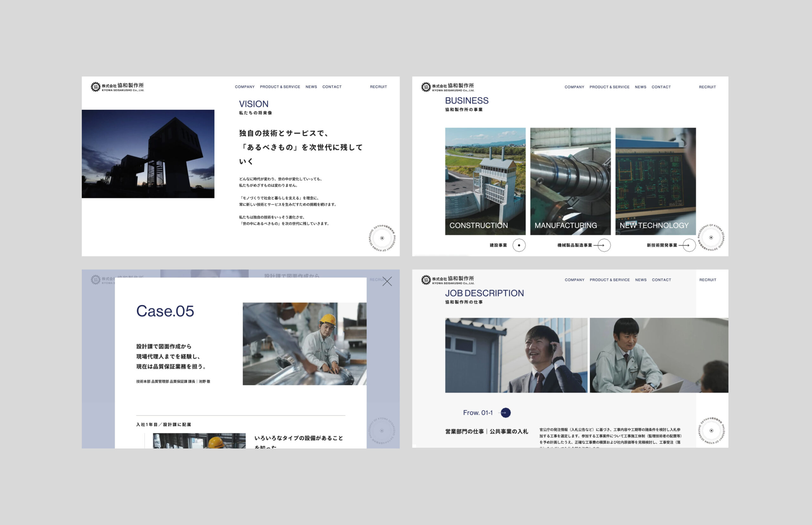Open RECRUIT on VISION page

pos(378,87)
